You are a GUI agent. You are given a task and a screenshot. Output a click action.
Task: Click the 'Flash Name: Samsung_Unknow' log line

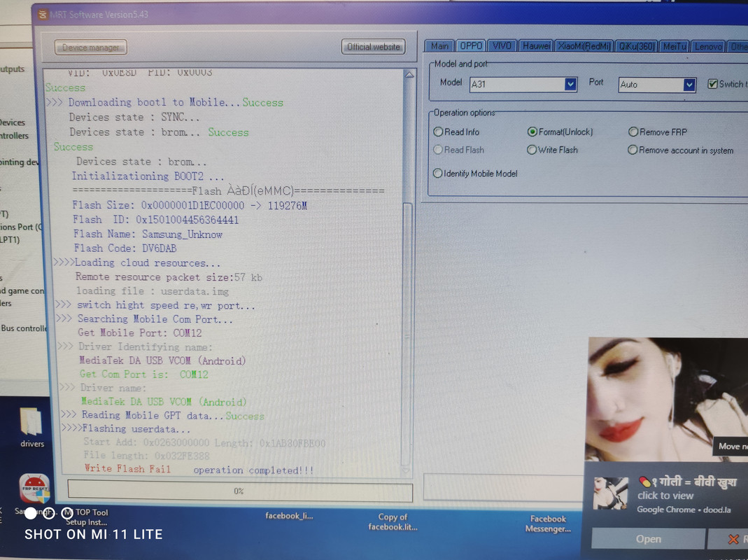[148, 234]
